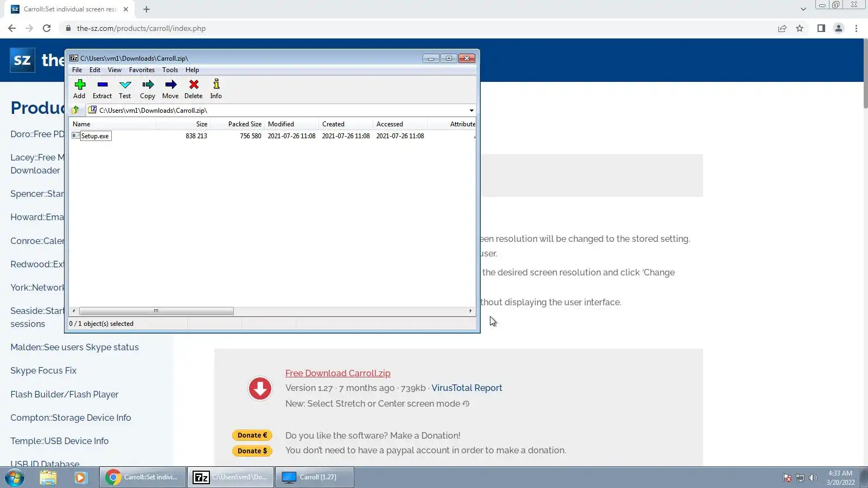Go back in Chrome
The width and height of the screenshot is (868, 488).
[x=12, y=28]
